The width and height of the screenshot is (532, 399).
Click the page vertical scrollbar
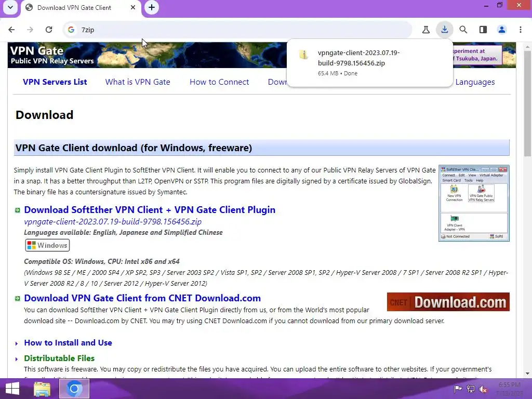tap(527, 103)
